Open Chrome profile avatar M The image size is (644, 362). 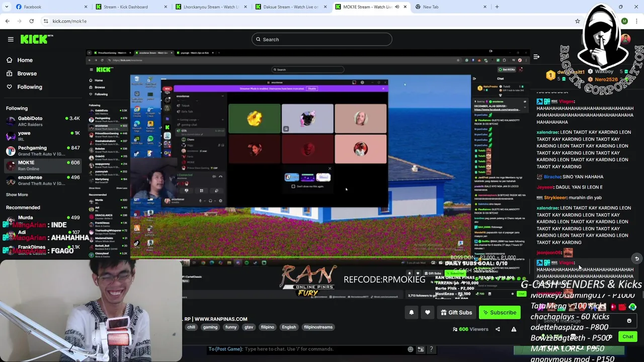pos(624,21)
